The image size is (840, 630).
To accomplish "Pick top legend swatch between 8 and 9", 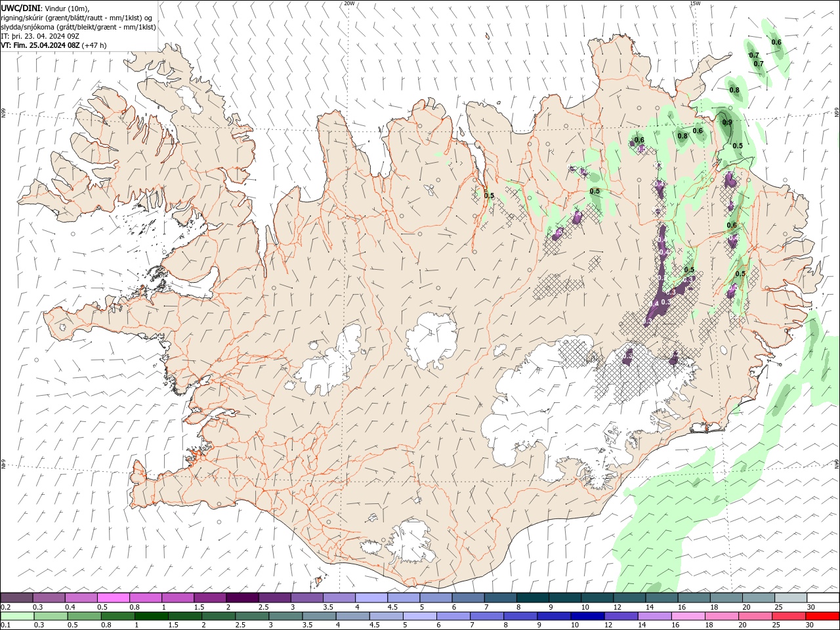I will point(533,598).
